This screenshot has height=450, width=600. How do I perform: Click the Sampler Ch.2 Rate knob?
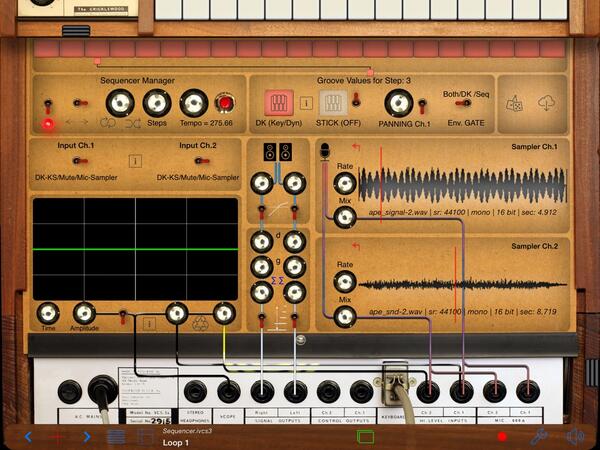[345, 282]
